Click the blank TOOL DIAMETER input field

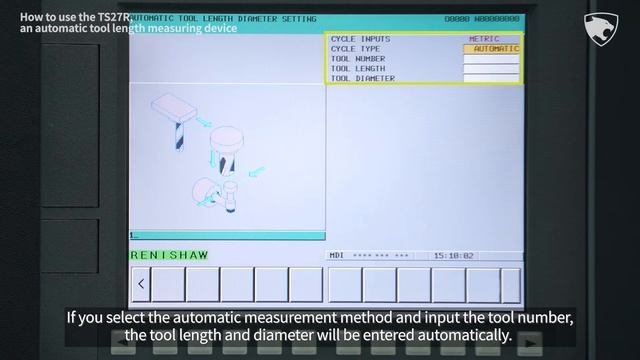click(x=491, y=78)
